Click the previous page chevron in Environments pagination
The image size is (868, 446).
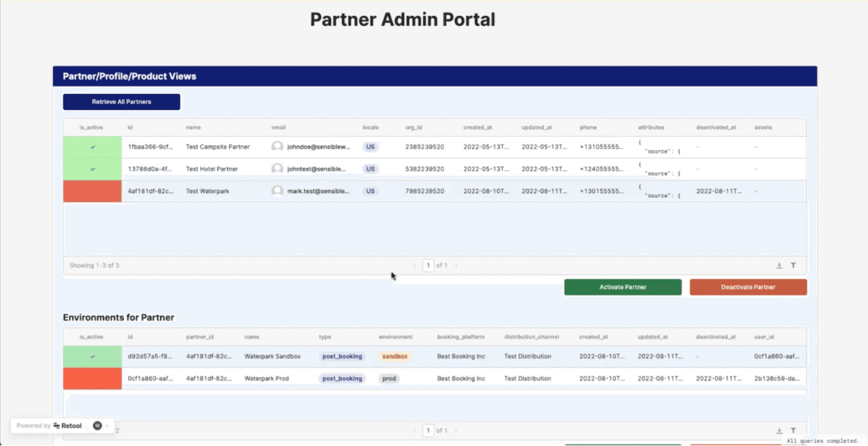[x=416, y=430]
